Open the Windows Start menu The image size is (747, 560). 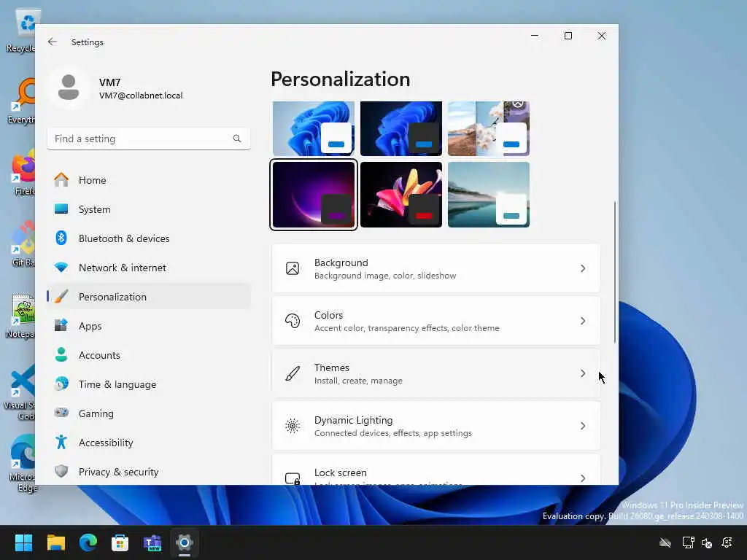pyautogui.click(x=24, y=542)
